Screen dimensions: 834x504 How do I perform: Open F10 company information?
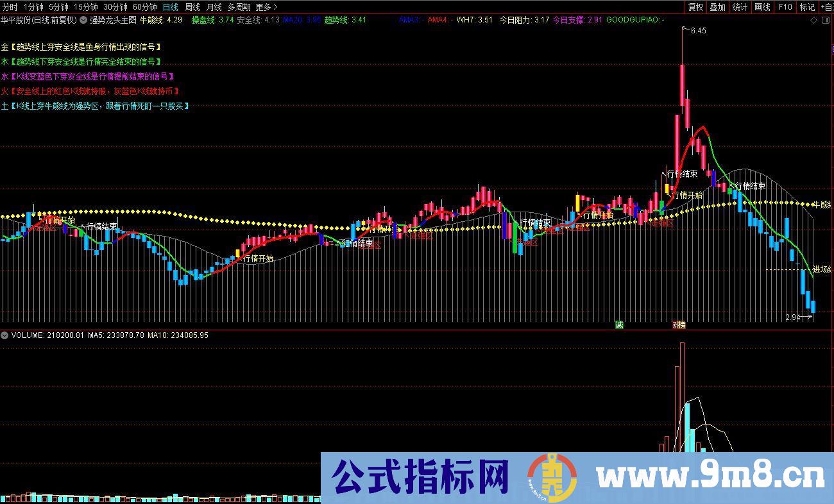tap(785, 7)
